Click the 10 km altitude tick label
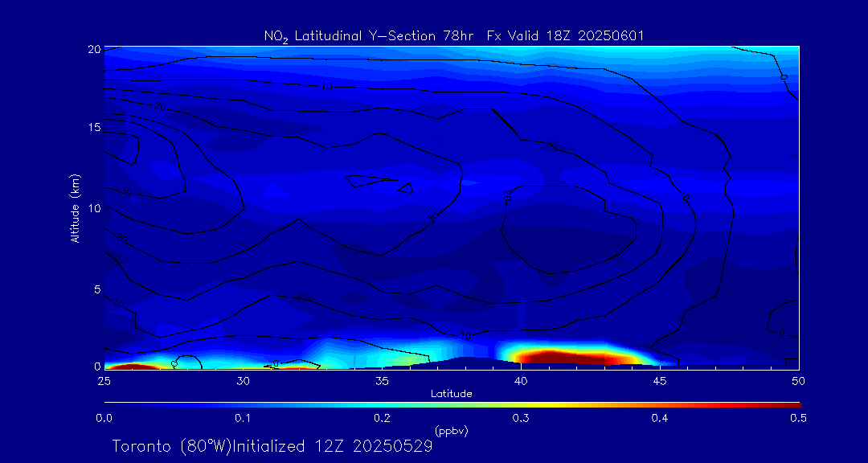 (92, 208)
